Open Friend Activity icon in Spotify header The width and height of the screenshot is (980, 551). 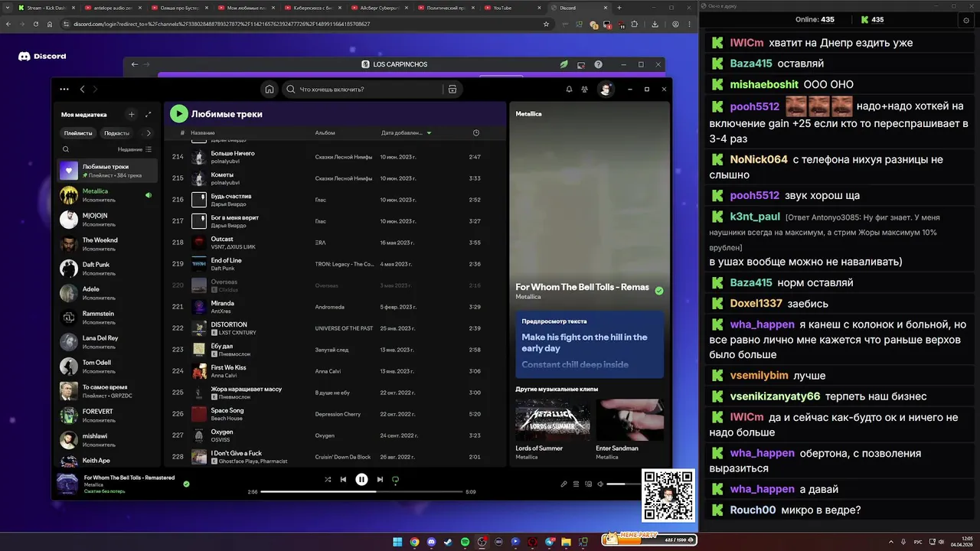585,89
